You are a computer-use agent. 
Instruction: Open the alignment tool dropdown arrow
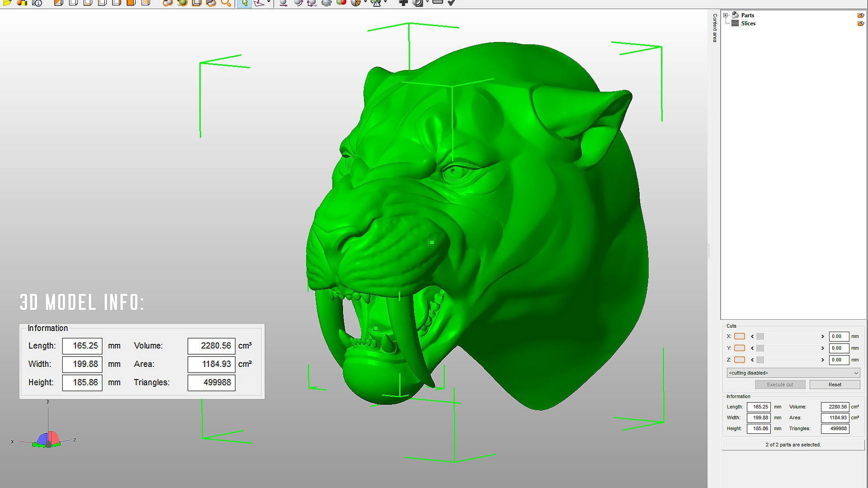pyautogui.click(x=269, y=2)
